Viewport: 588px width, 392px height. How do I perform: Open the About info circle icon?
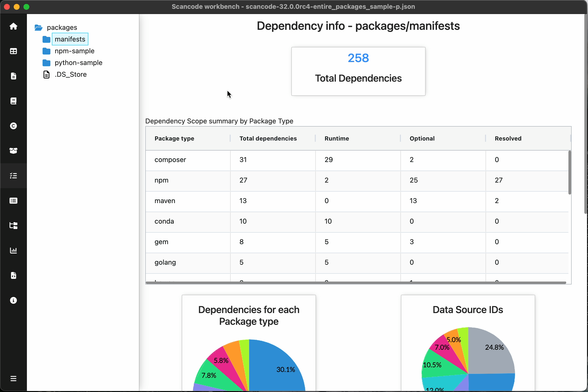point(13,300)
